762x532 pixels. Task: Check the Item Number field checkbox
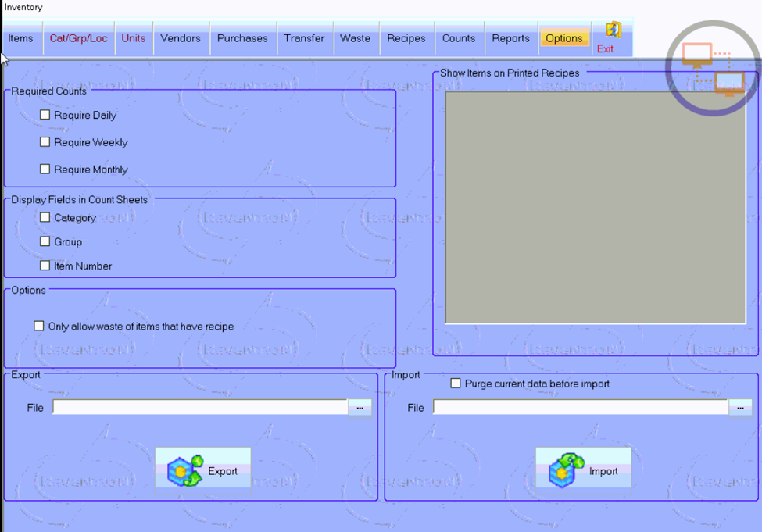pyautogui.click(x=45, y=266)
